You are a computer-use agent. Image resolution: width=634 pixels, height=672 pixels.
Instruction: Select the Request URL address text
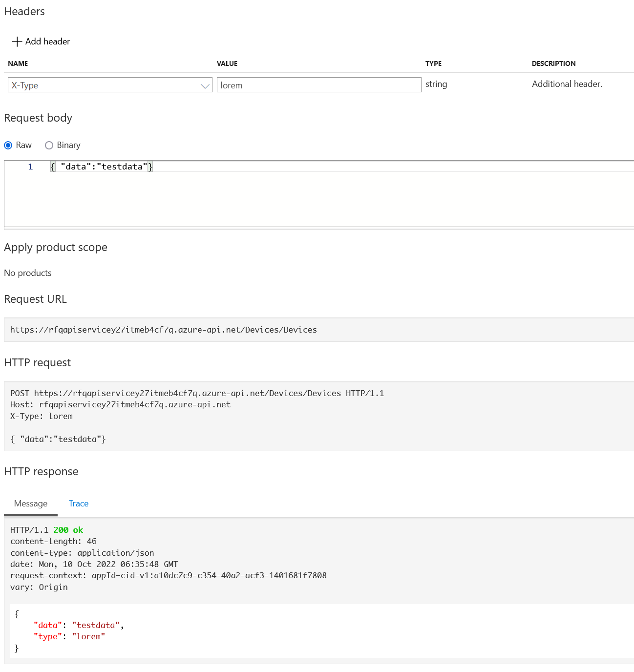(163, 330)
